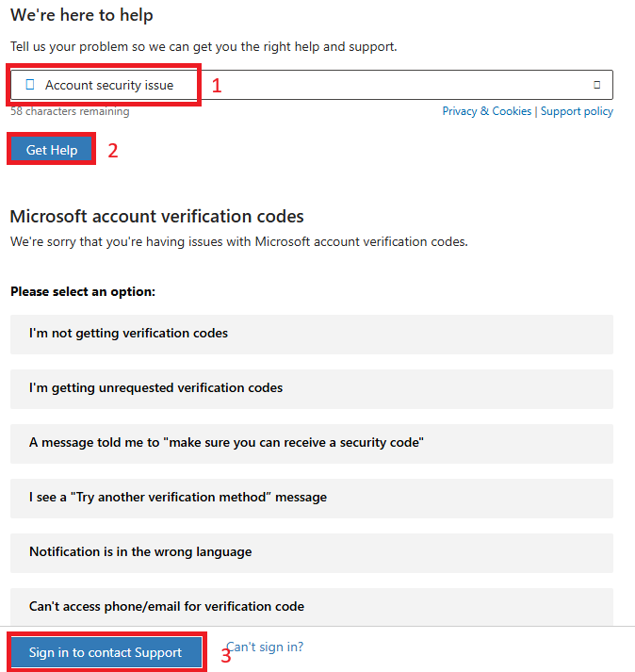635x672 pixels.
Task: Choose 'Can't access phone/email for verification code'
Action: coord(312,606)
